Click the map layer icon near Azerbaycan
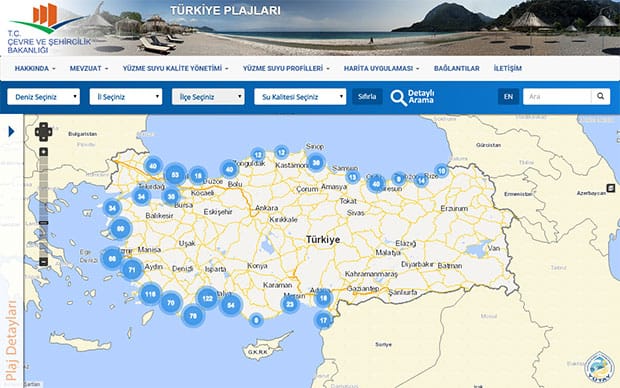This screenshot has width=620, height=388. click(x=611, y=188)
